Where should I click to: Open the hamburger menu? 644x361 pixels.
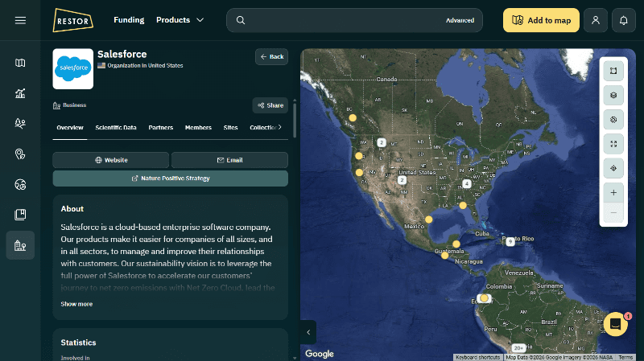pos(20,20)
